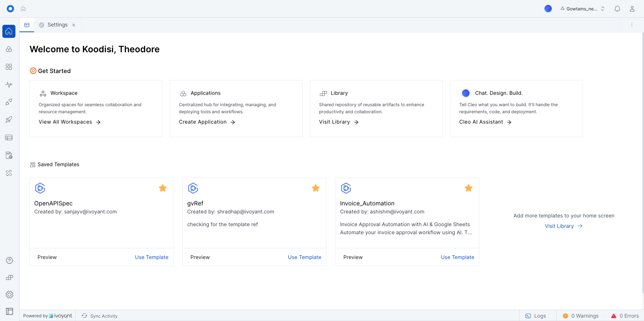Use the gvRef template
Image resolution: width=644 pixels, height=321 pixels.
[x=305, y=257]
